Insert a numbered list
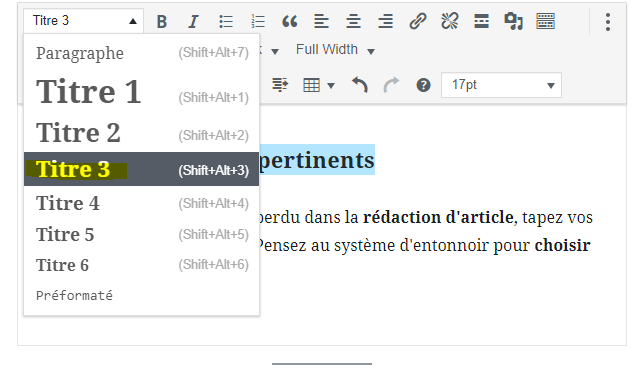The image size is (643, 381). coord(258,21)
